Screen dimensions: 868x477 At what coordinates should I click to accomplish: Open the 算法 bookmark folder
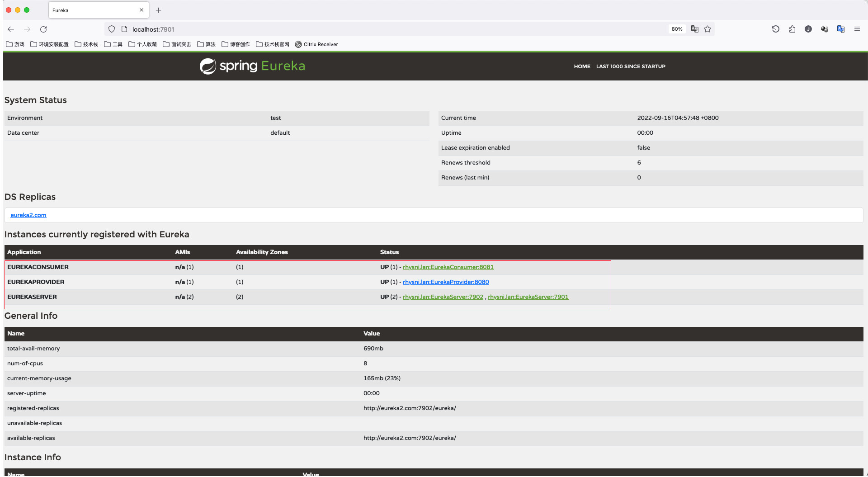207,44
